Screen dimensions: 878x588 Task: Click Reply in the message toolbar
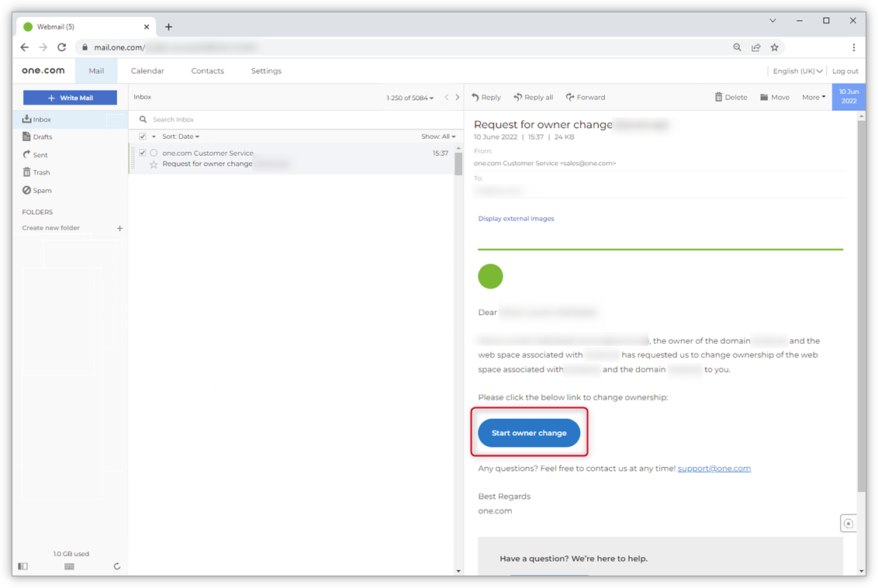486,97
